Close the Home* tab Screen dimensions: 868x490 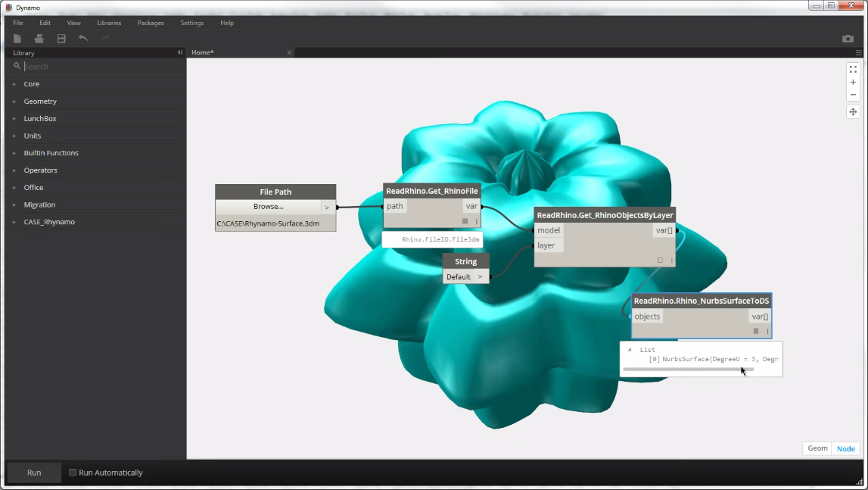click(x=289, y=53)
